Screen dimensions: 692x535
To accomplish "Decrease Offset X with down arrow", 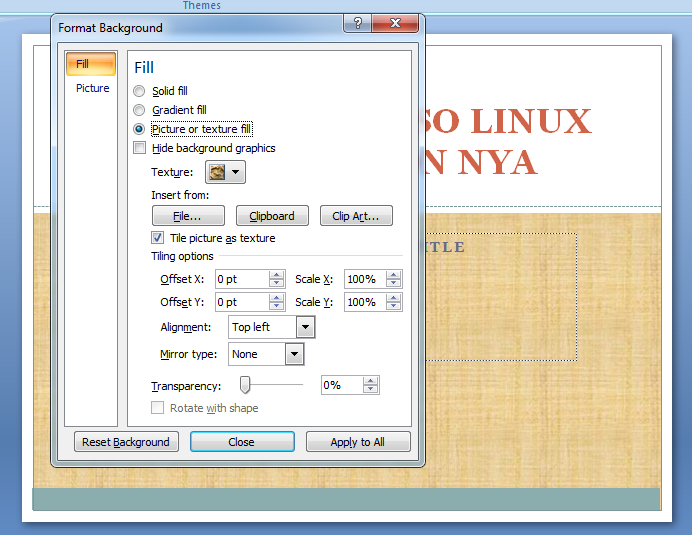I will (276, 283).
